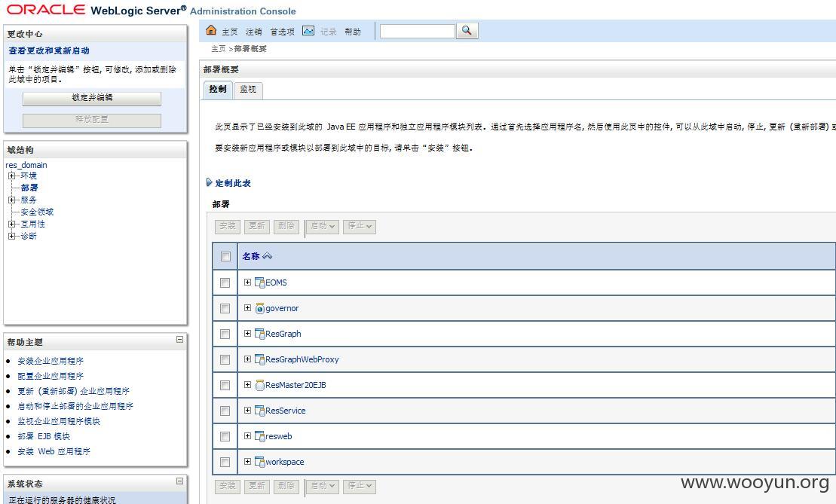Click the ResGraph application icon
Screen dimensions: 836x504
pos(259,334)
